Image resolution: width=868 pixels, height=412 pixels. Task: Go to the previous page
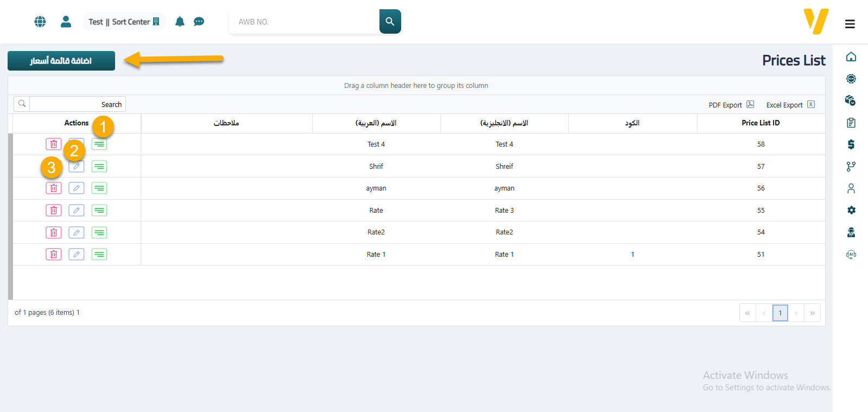click(x=764, y=313)
